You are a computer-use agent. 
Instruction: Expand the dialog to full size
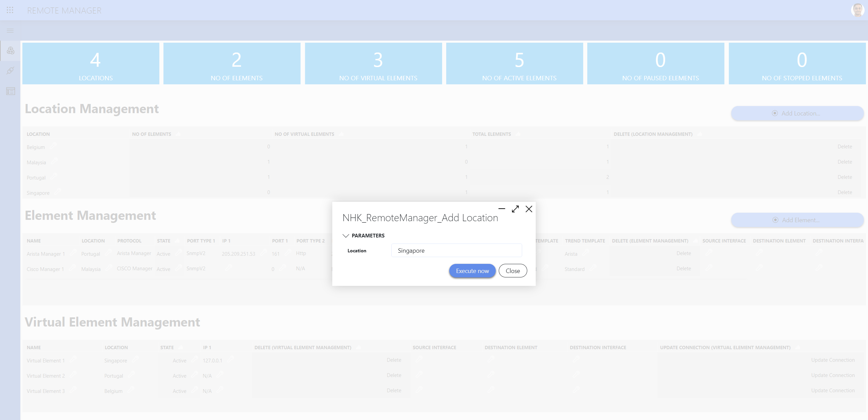pyautogui.click(x=515, y=209)
